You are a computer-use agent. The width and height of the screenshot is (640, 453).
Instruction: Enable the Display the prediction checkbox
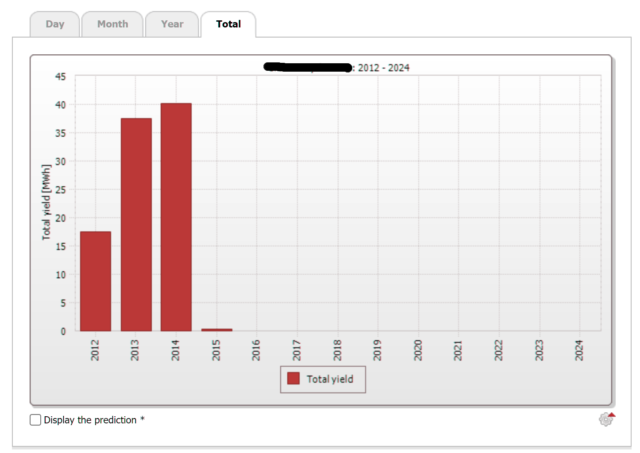36,420
